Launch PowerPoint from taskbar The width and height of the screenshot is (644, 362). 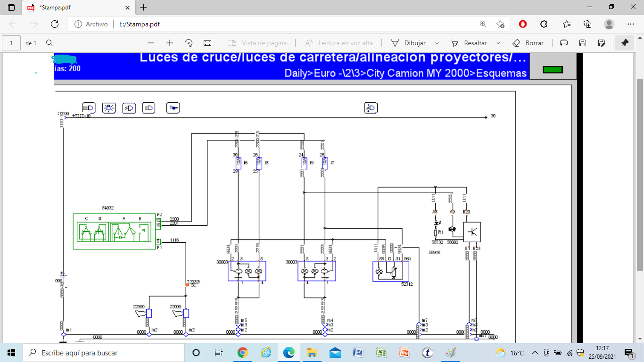pos(405,353)
